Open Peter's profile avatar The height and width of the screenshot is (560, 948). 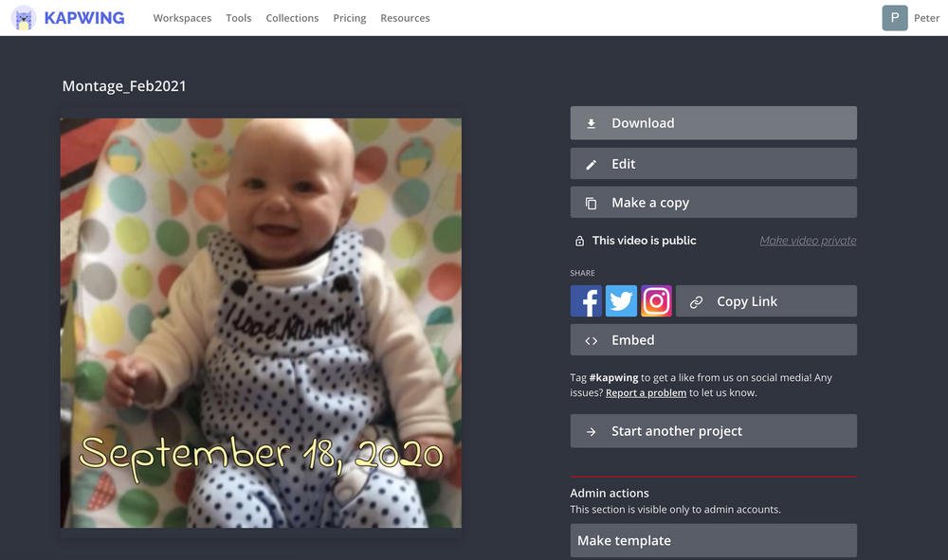pyautogui.click(x=894, y=17)
